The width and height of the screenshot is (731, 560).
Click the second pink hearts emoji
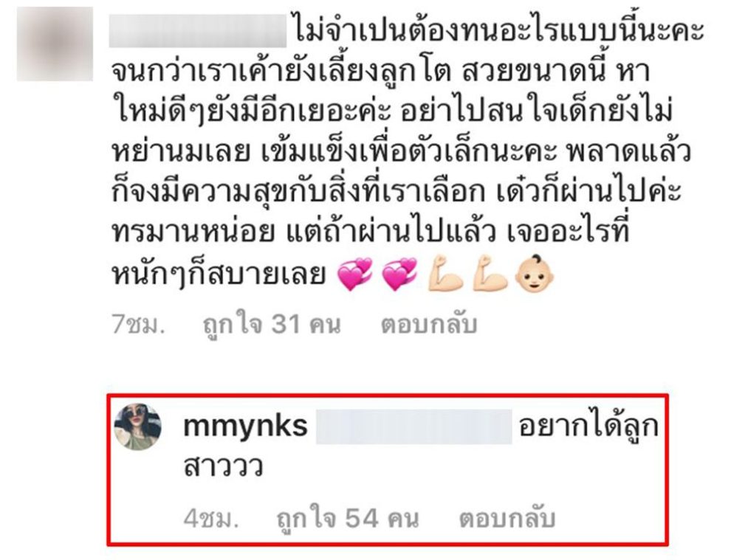pos(399,274)
